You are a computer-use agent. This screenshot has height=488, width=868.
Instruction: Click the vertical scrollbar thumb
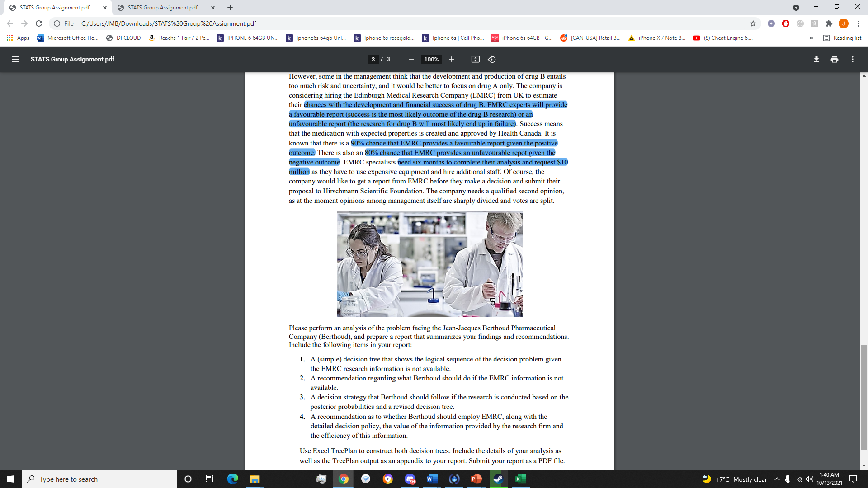[x=864, y=398]
